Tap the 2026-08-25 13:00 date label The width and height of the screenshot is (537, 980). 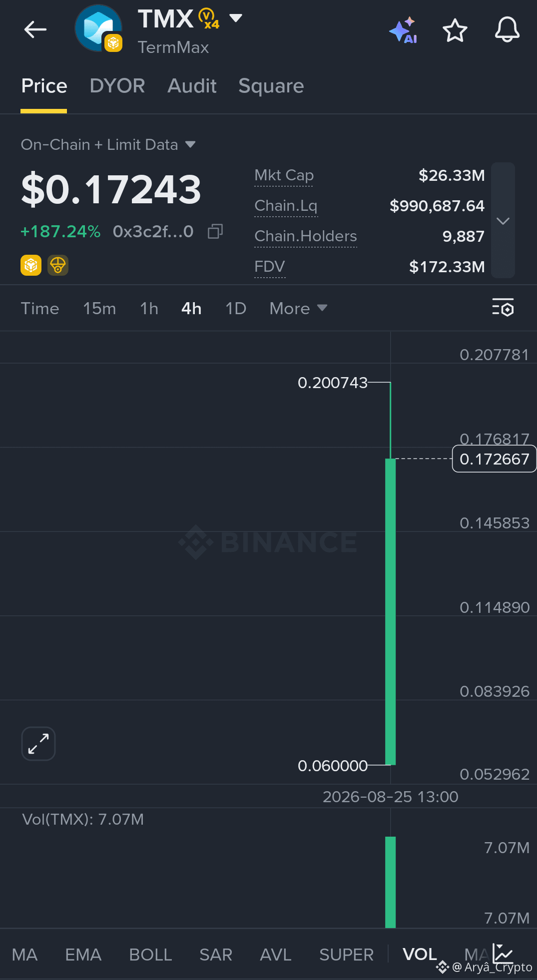click(x=391, y=797)
